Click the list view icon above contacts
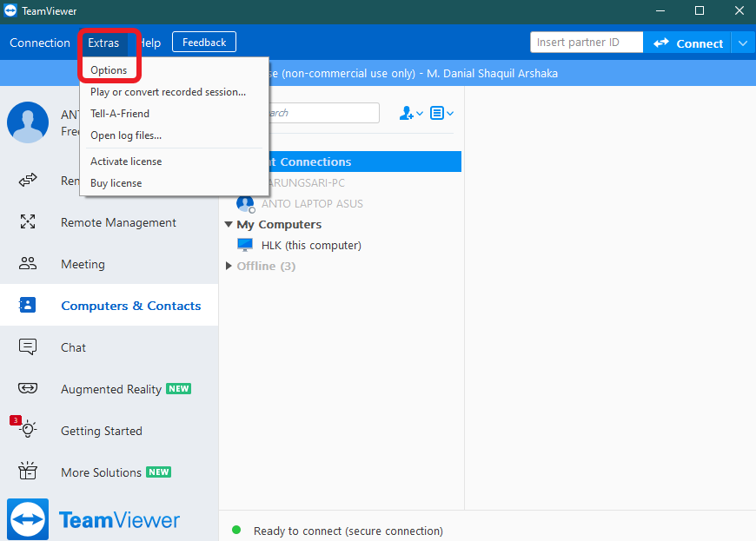The image size is (756, 541). point(438,112)
